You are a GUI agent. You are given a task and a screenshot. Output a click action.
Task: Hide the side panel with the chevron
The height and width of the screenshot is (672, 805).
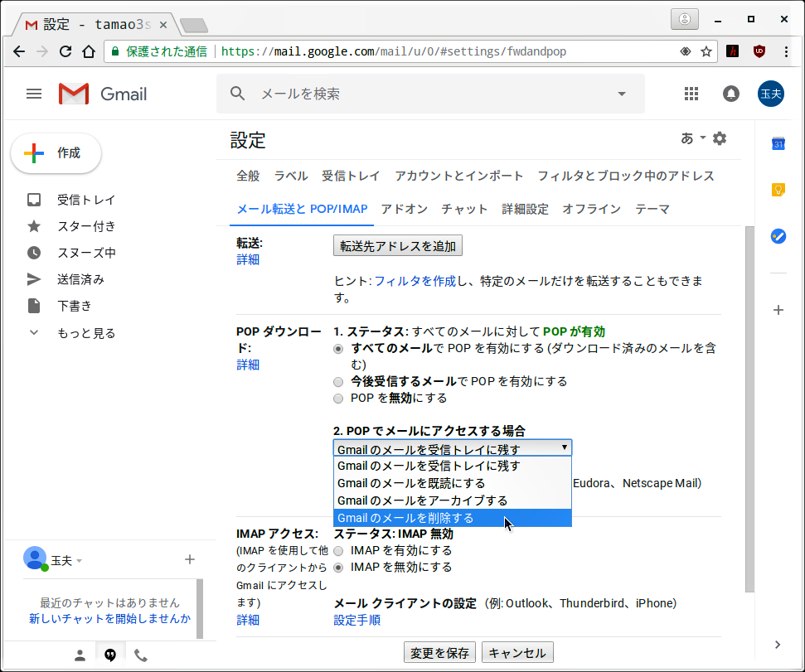pyautogui.click(x=778, y=645)
